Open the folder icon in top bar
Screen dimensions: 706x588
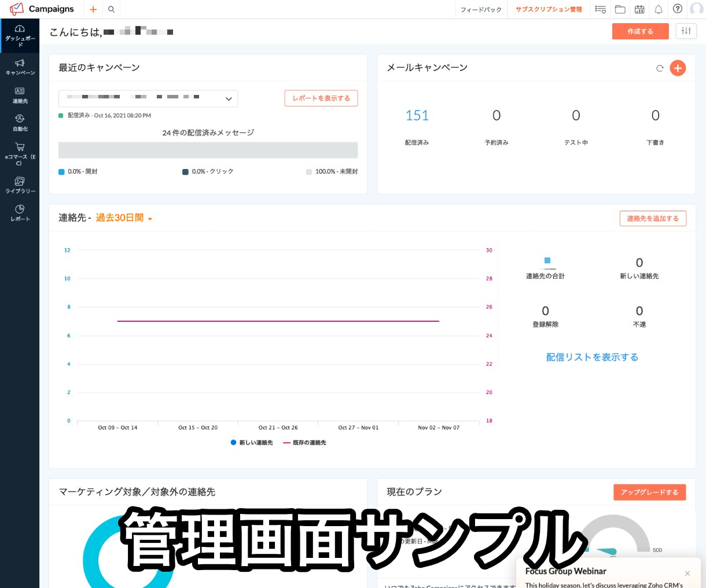point(620,9)
